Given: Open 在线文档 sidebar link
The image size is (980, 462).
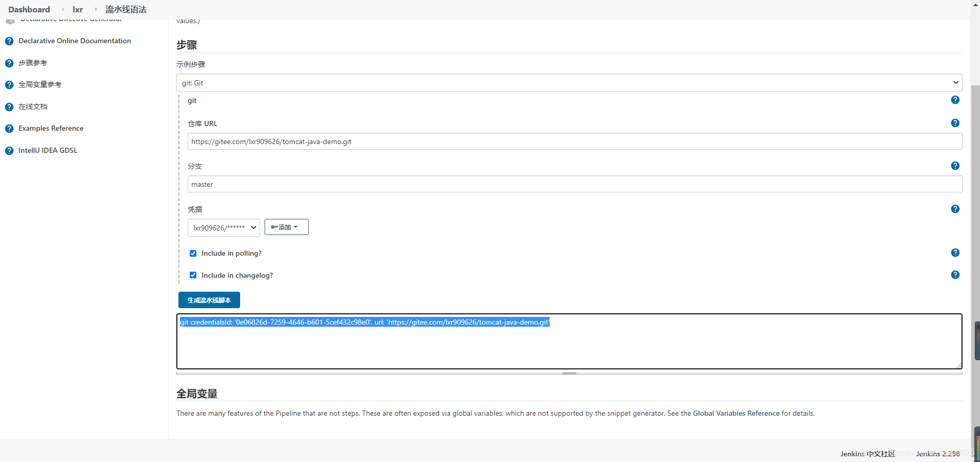Looking at the screenshot, I should point(33,106).
